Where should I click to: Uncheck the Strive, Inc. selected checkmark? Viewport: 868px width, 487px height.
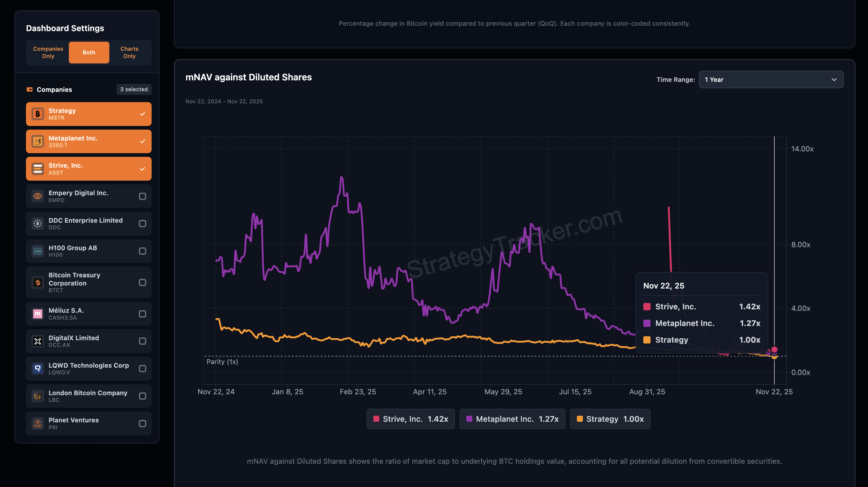tap(143, 169)
